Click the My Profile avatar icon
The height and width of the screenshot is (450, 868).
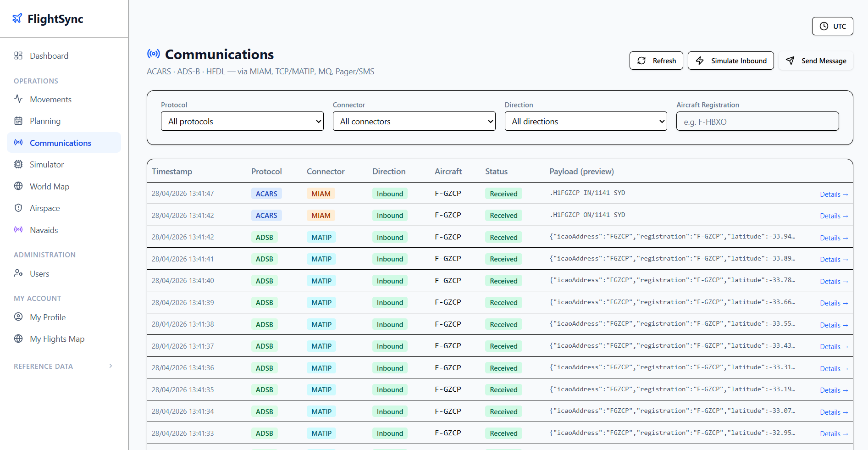click(18, 317)
